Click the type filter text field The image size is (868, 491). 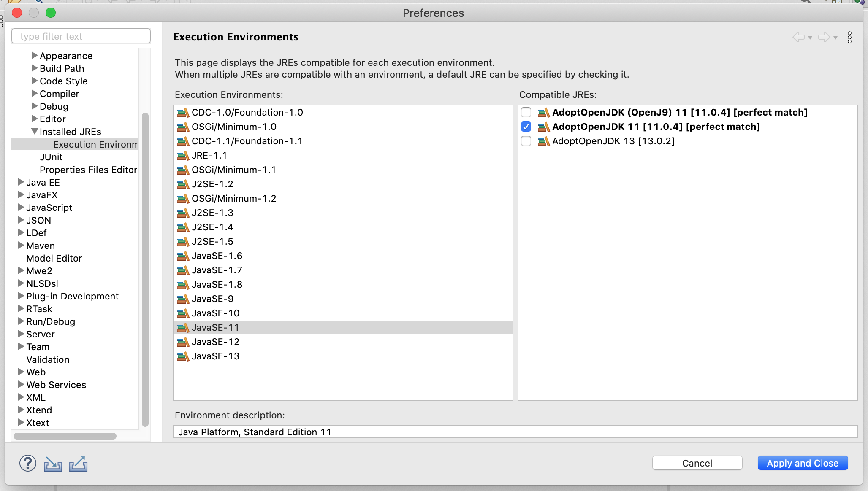click(81, 36)
